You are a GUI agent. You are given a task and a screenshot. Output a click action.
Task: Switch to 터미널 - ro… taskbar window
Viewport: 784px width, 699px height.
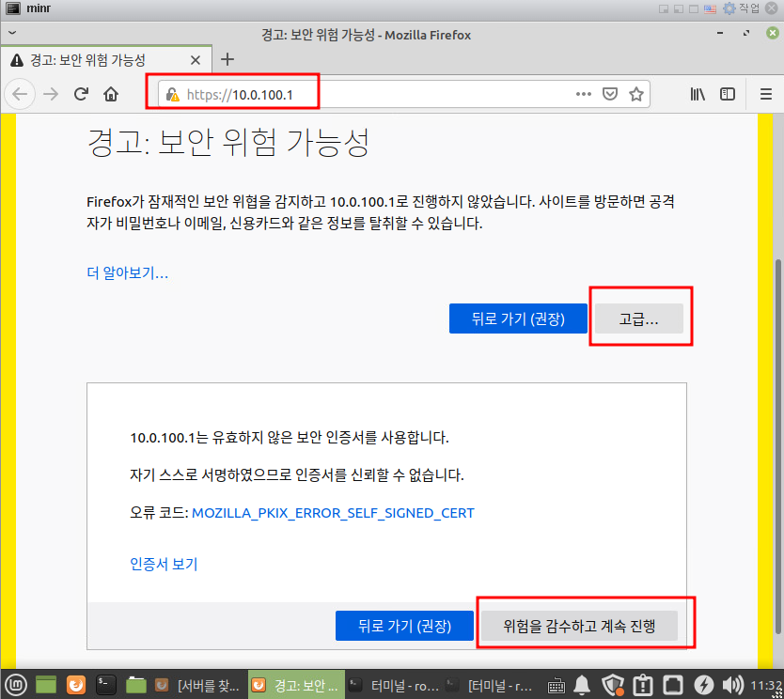[x=394, y=685]
